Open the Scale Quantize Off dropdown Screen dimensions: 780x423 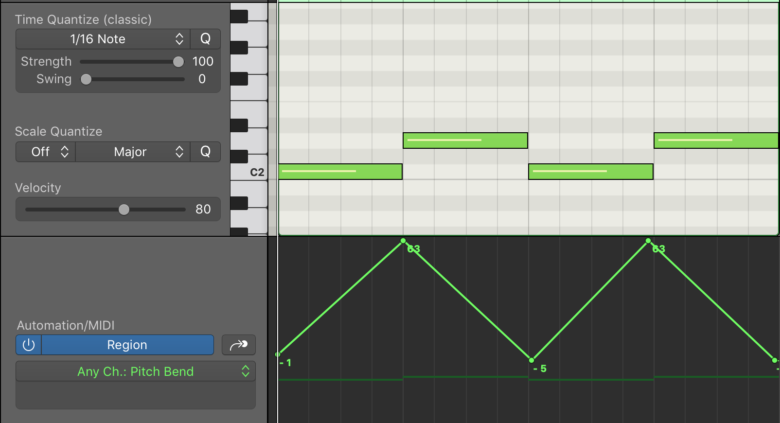click(45, 152)
